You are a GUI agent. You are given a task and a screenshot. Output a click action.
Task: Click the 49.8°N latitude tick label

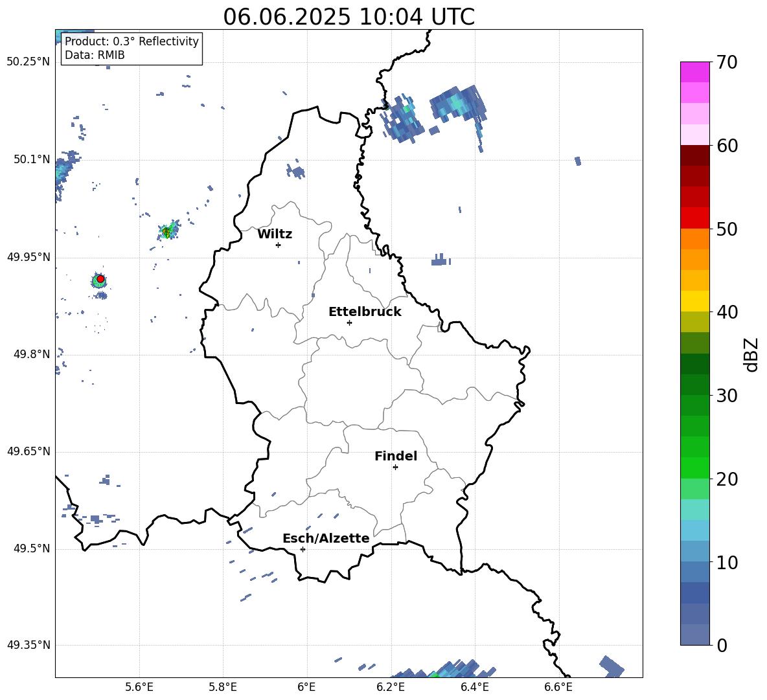[32, 354]
